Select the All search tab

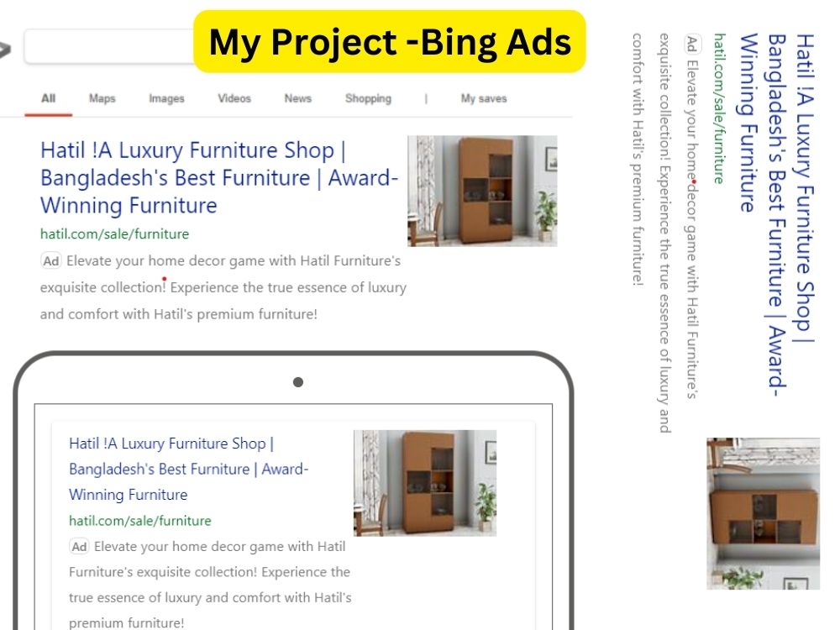(x=48, y=98)
